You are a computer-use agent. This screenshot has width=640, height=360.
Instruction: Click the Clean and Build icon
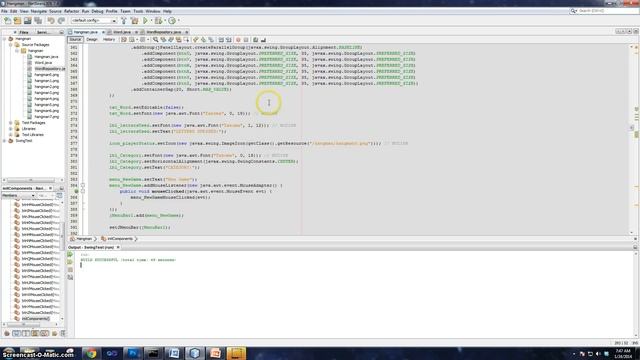tap(134, 20)
